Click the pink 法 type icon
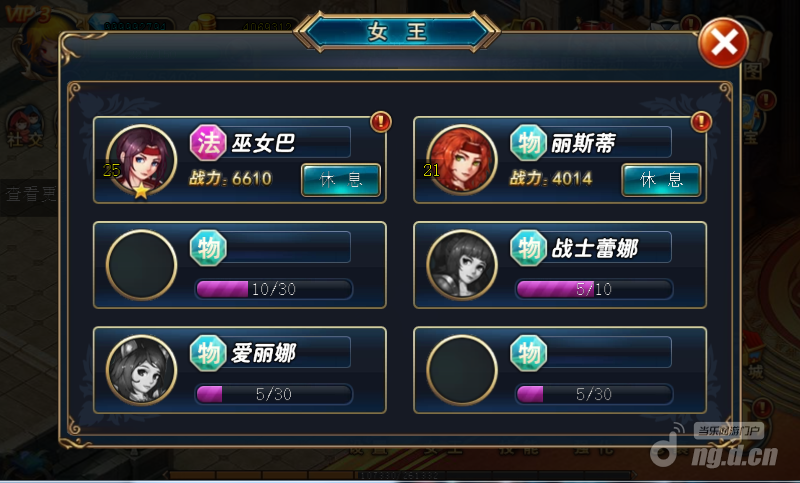Viewport: 800px width, 483px height. [x=208, y=142]
